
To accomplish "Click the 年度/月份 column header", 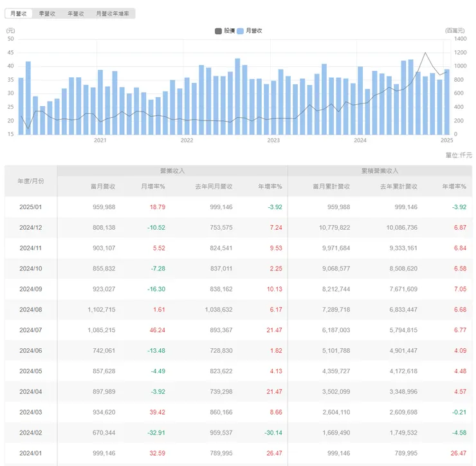I will (x=31, y=181).
